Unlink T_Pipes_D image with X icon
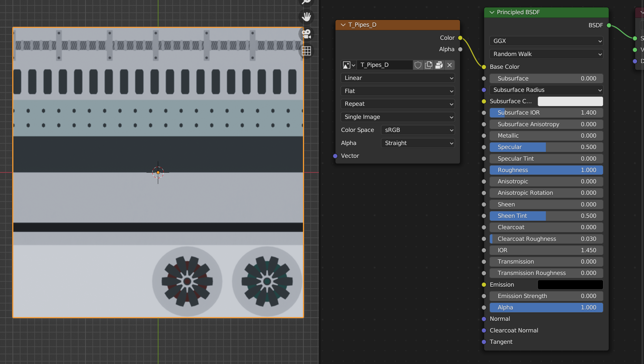 pos(449,65)
